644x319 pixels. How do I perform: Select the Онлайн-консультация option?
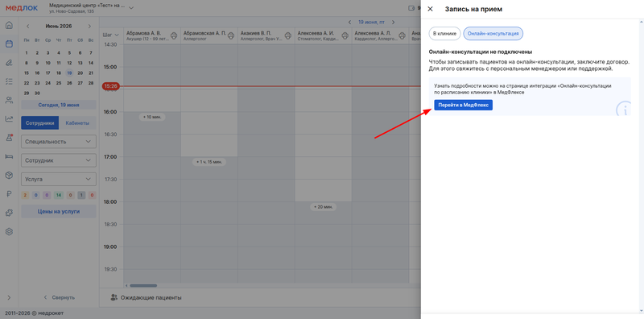493,33
